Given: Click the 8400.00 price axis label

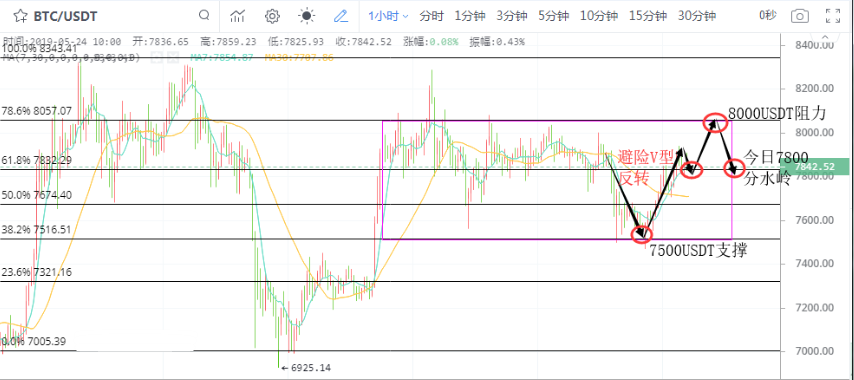Looking at the screenshot, I should [814, 45].
